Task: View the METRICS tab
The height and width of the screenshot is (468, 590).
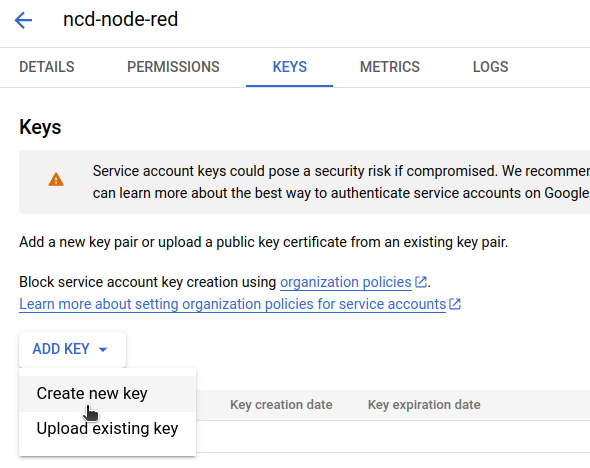Action: [x=390, y=67]
